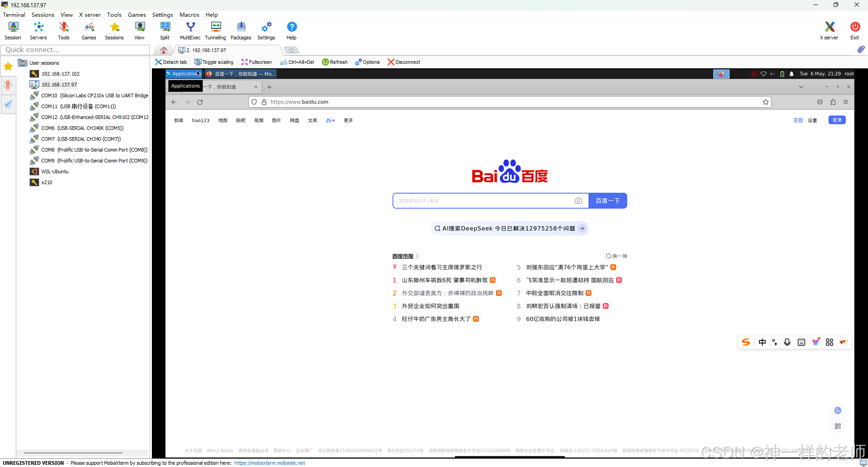The height and width of the screenshot is (467, 868).
Task: Open the Tools toolbar icon
Action: (64, 31)
